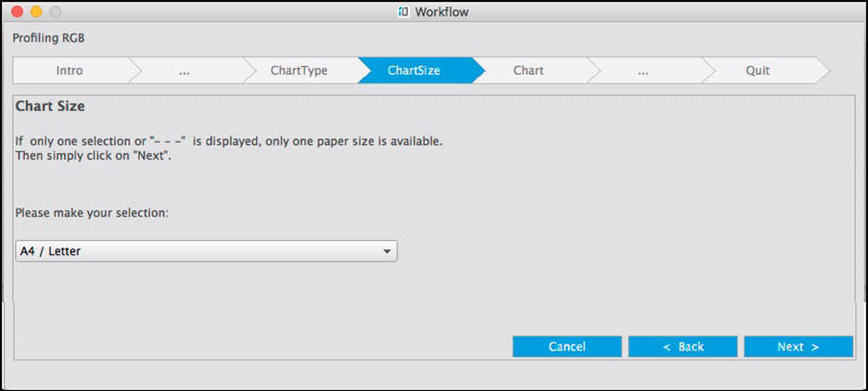The image size is (868, 391).
Task: Click the Profiling RGB label
Action: coord(49,37)
